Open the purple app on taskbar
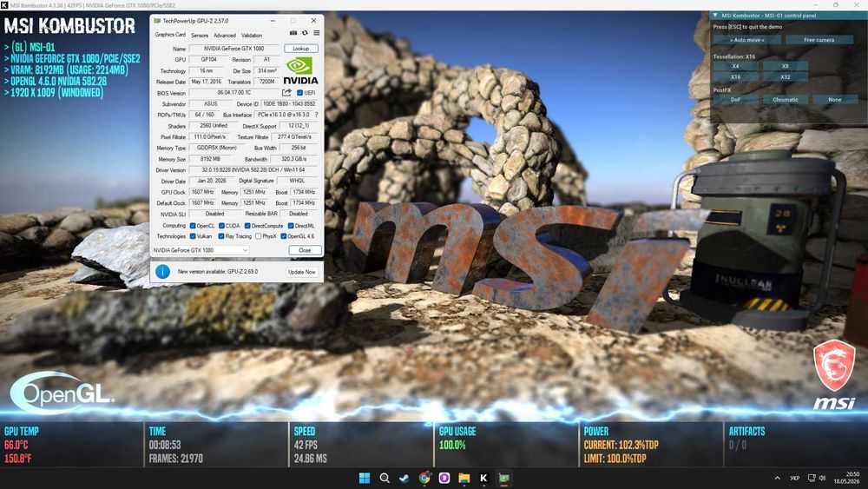The height and width of the screenshot is (489, 868). [444, 478]
